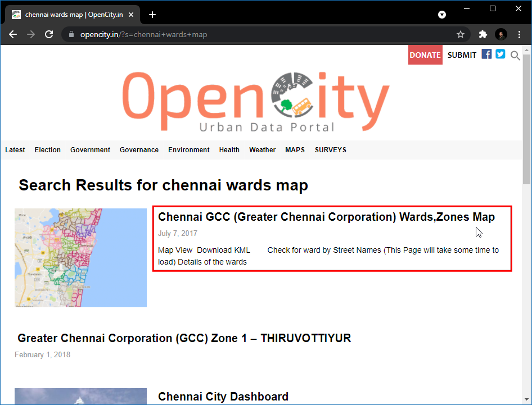Click the address bar URL field
Screen dimensions: 532x405
coord(253,34)
